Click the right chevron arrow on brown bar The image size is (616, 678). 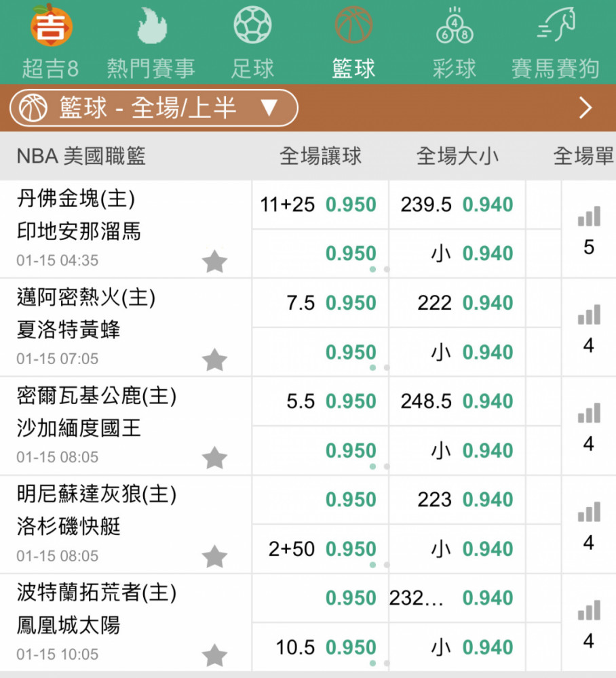pos(585,108)
